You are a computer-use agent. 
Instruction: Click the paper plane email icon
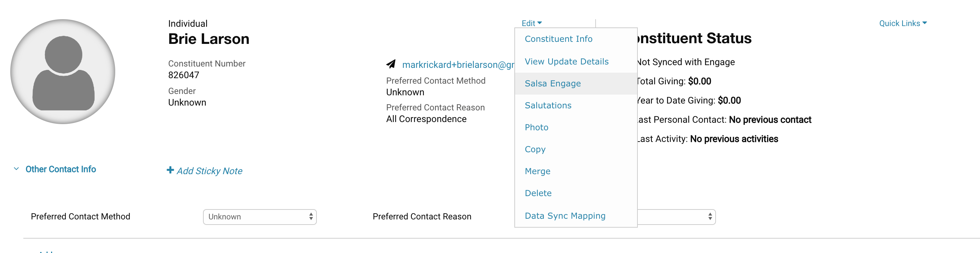tap(391, 64)
